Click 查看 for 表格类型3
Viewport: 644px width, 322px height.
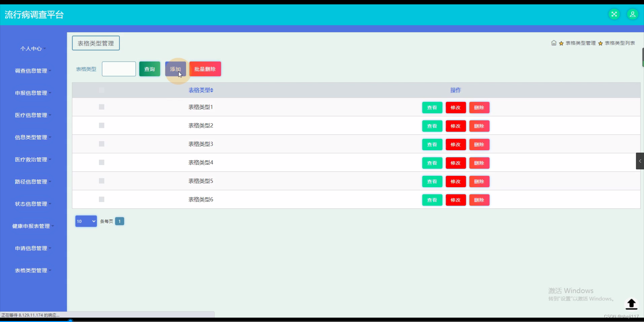432,145
